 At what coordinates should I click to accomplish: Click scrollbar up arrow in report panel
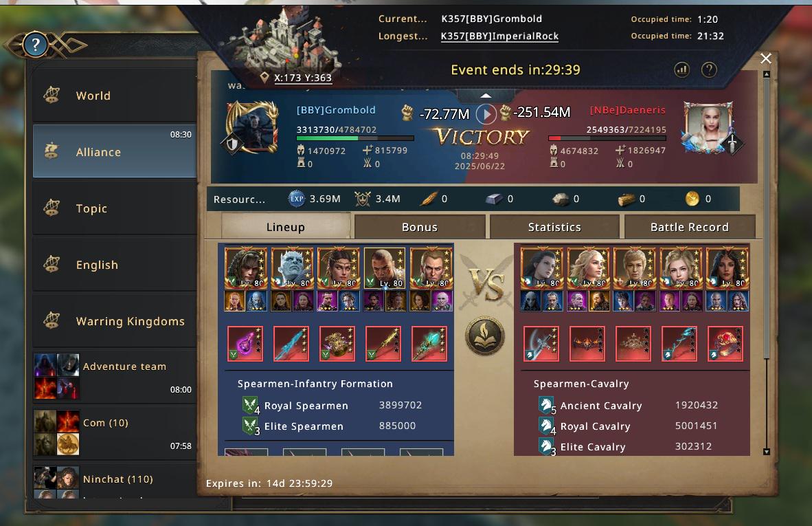coord(767,74)
